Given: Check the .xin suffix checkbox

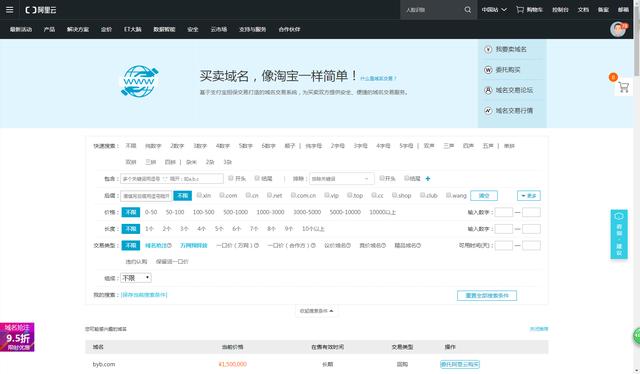Looking at the screenshot, I should pyautogui.click(x=199, y=195).
